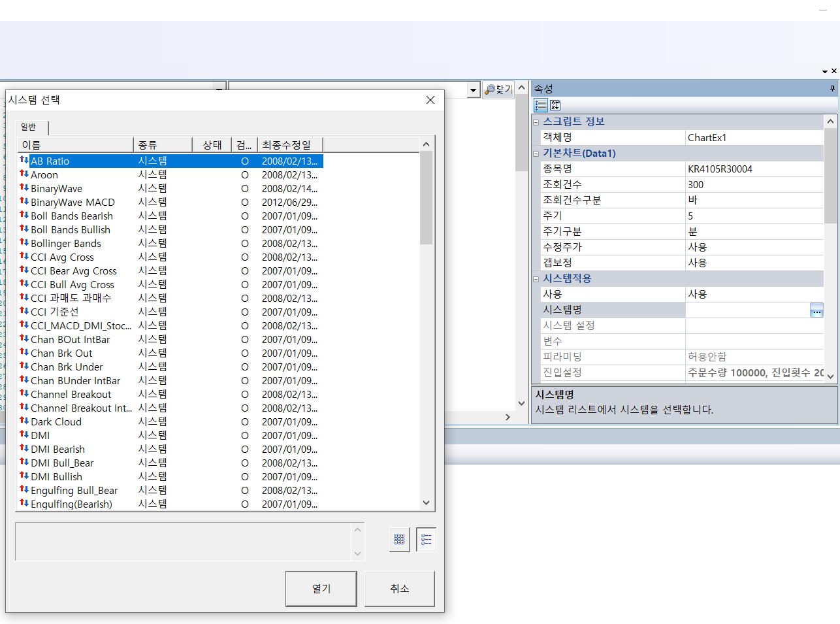Collapse the 시스템적용 section
Viewport: 840px width, 624px height.
536,279
